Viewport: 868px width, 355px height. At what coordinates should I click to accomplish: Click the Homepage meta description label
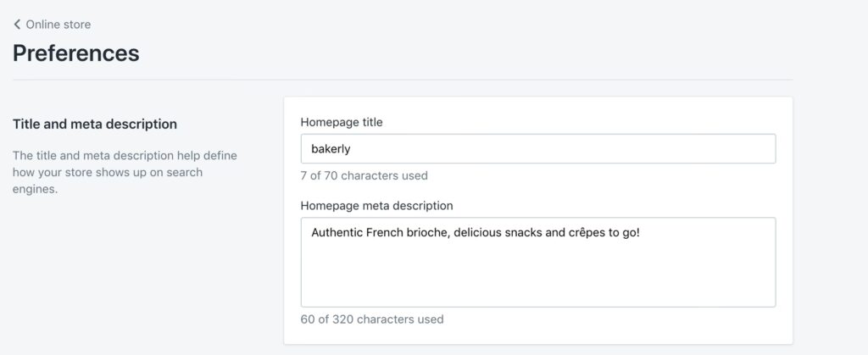(x=376, y=205)
